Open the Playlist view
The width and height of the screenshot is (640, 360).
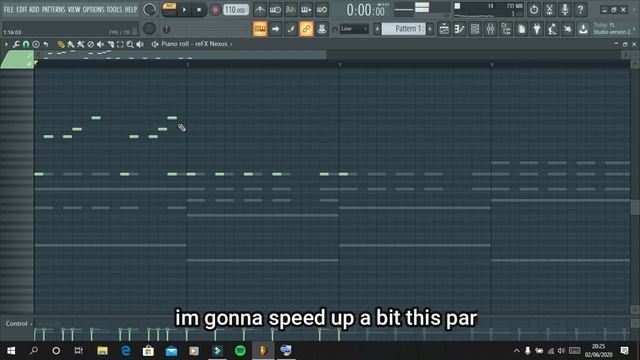point(444,29)
